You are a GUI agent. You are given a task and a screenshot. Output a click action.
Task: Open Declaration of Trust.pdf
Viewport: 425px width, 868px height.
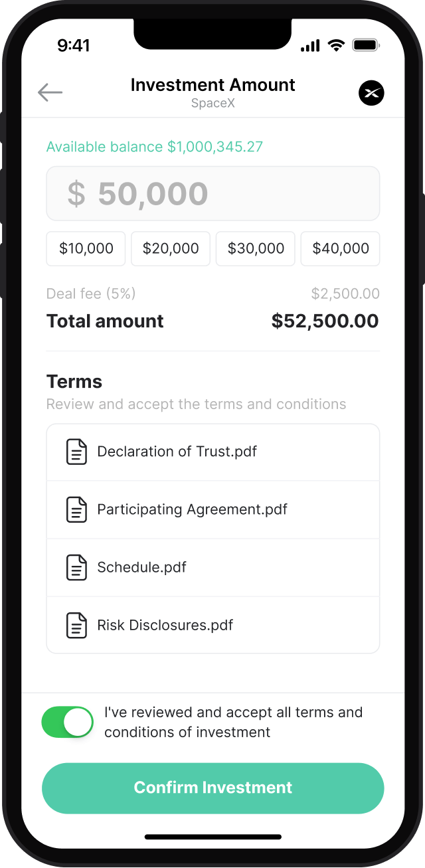coord(177,452)
